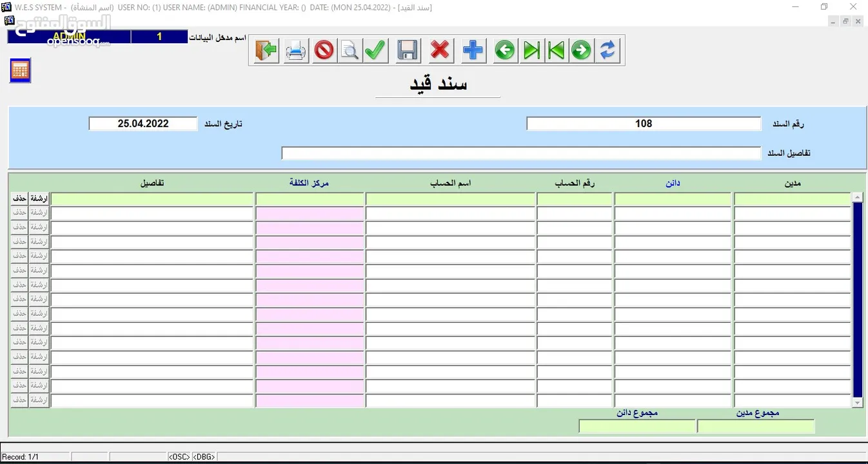
Task: Click دائن cell in highlighted green row
Action: point(673,199)
